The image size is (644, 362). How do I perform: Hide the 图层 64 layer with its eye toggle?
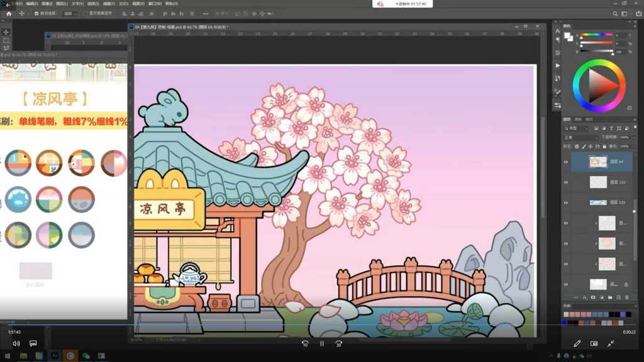[x=566, y=162]
